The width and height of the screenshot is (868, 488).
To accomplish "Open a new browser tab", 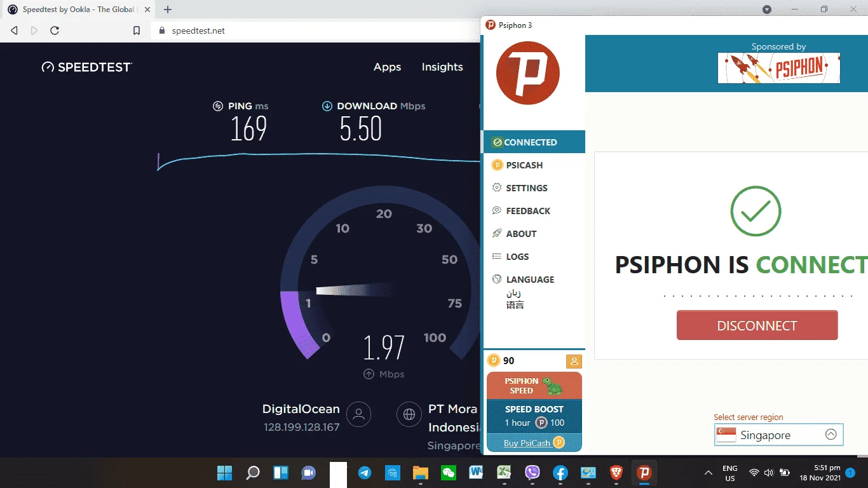I will click(x=168, y=10).
